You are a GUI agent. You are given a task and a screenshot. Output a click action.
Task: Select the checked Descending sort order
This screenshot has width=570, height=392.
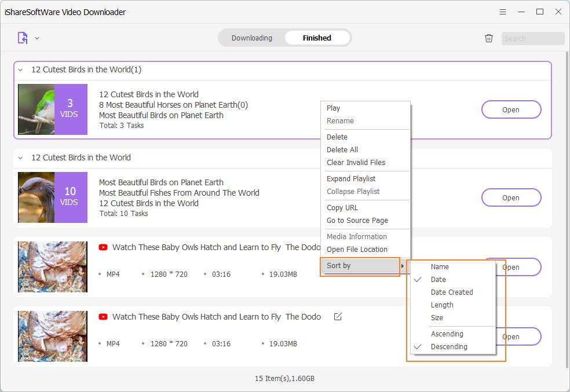[454, 347]
